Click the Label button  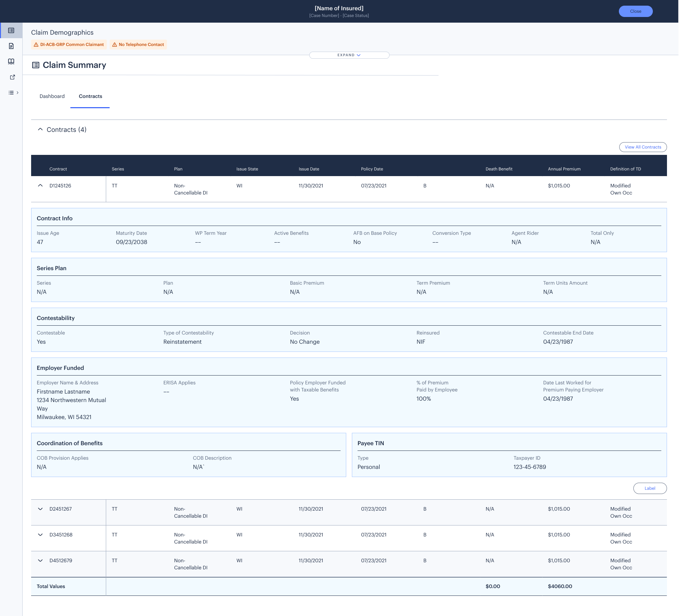click(x=650, y=488)
